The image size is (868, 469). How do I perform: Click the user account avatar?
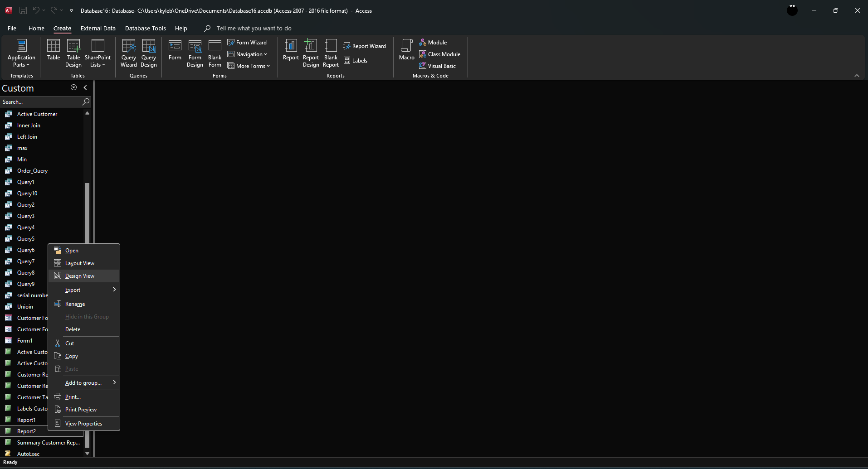[x=792, y=10]
